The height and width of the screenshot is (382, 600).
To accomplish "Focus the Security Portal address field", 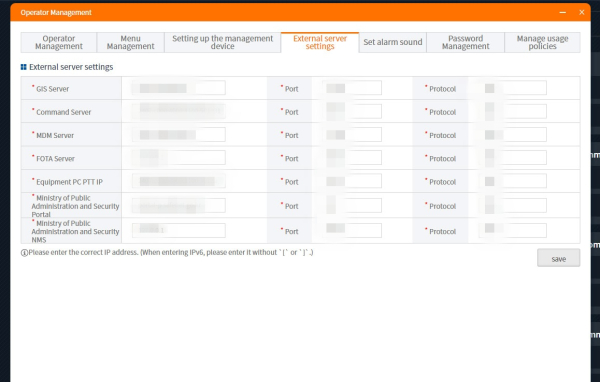I will tap(179, 206).
